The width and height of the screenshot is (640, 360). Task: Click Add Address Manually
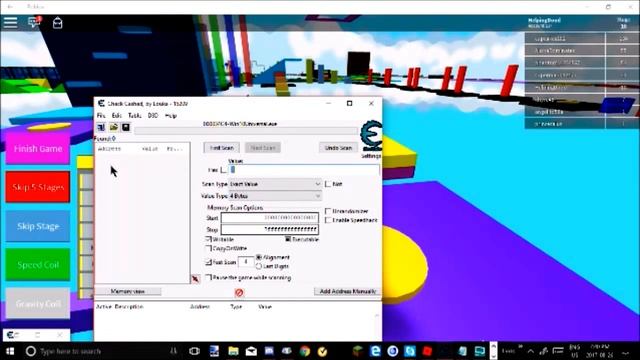coord(348,291)
